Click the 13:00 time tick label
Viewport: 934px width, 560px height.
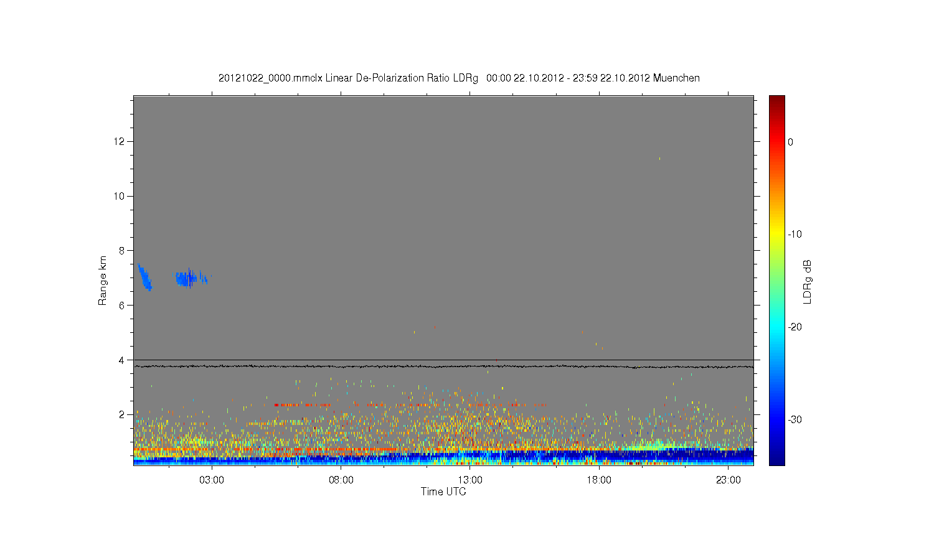point(470,480)
